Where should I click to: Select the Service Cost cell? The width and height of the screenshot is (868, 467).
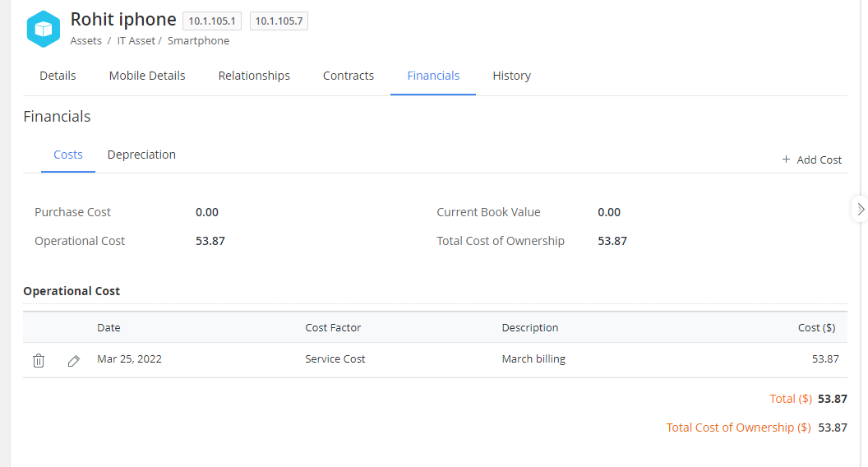[335, 359]
